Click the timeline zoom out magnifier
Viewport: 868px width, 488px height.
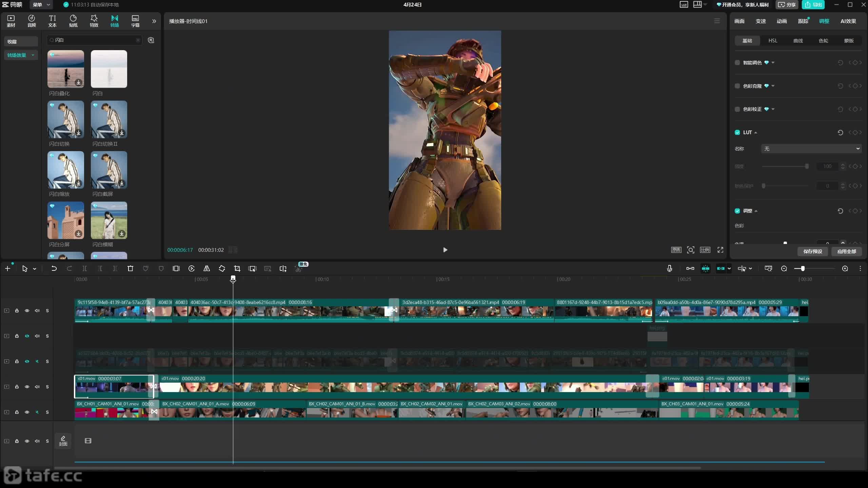point(784,268)
